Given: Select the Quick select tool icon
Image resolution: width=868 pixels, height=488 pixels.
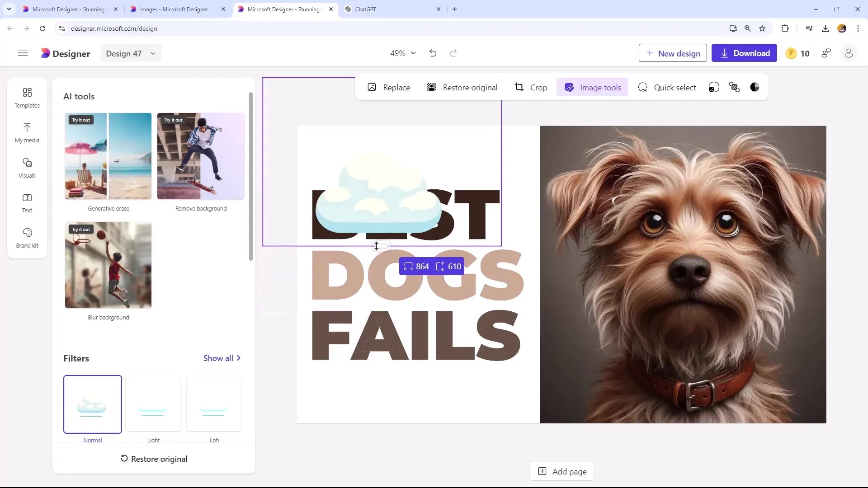Looking at the screenshot, I should point(643,88).
